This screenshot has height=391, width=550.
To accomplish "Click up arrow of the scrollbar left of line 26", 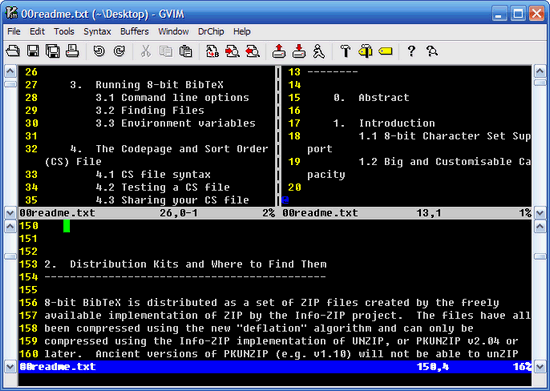I will (x=10, y=72).
